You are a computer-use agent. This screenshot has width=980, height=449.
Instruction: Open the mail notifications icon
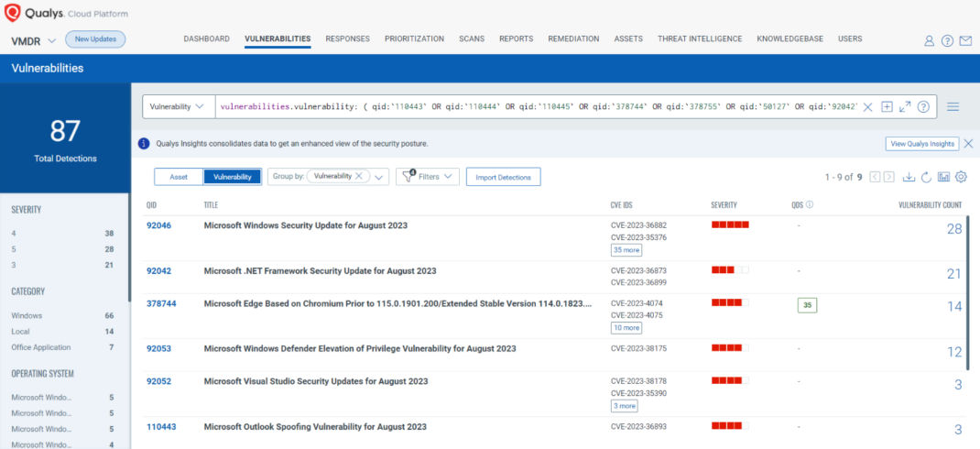[x=965, y=41]
